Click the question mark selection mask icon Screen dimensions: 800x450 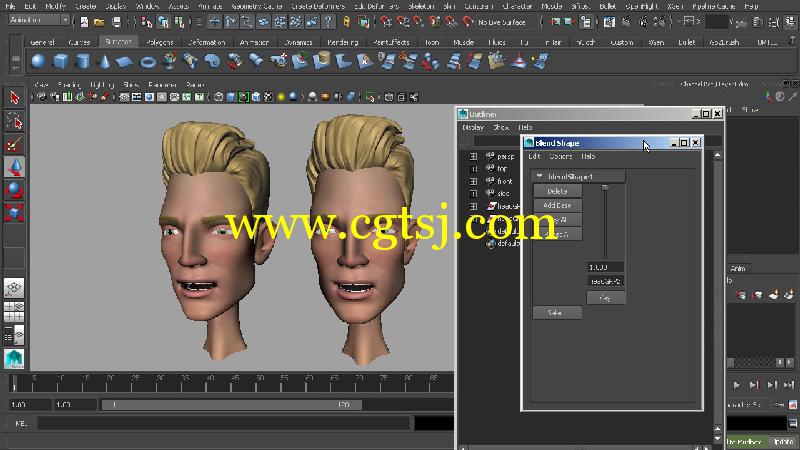click(329, 22)
